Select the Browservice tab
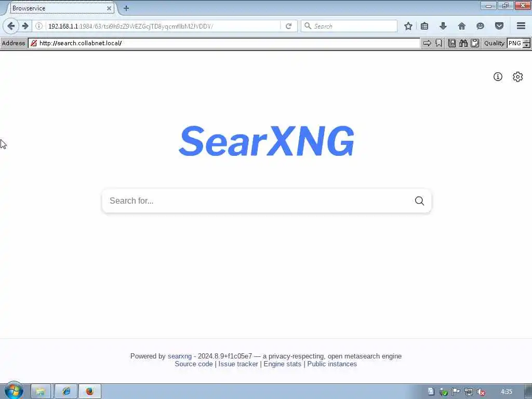This screenshot has width=532, height=399. [x=61, y=8]
